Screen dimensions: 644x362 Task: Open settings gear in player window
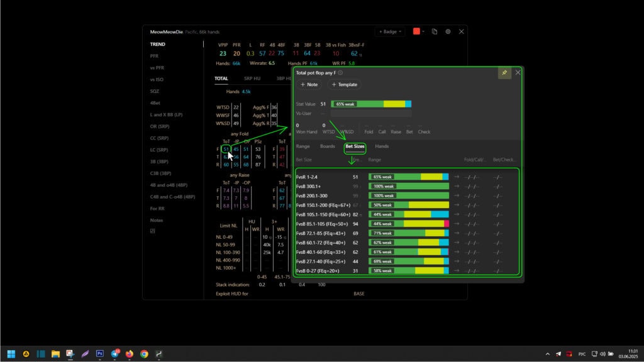(x=448, y=31)
